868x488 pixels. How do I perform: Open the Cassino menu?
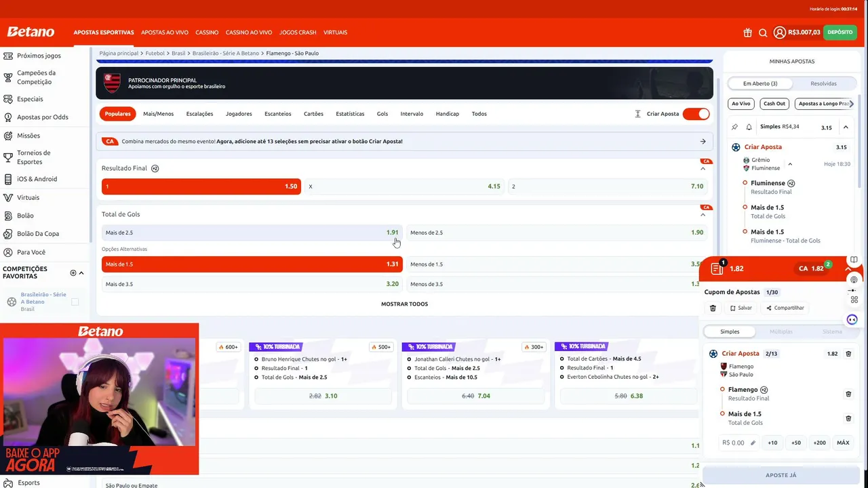(x=207, y=33)
